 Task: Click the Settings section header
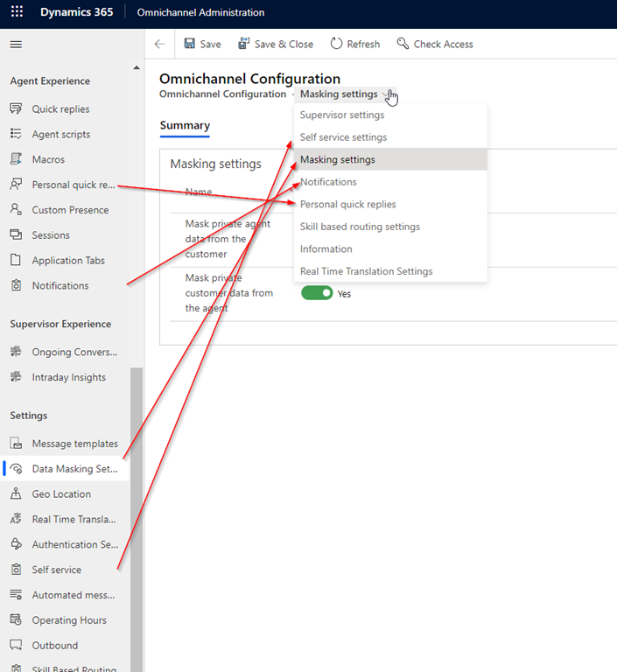click(x=29, y=416)
